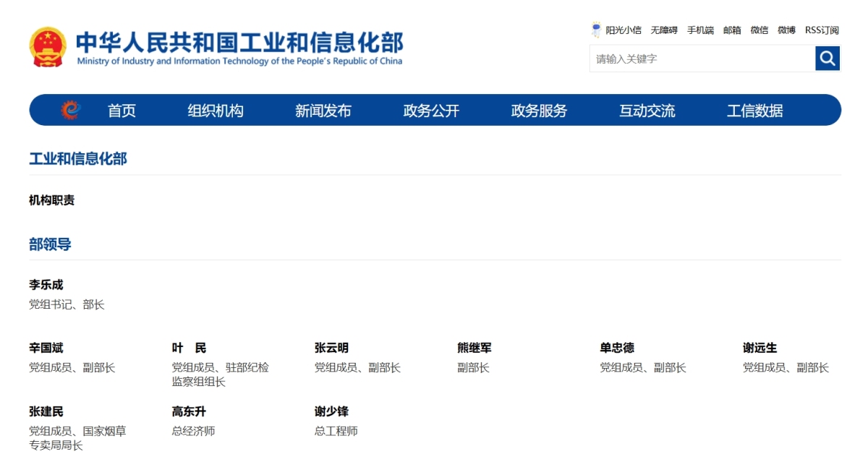Click the 党组成员、国家烟草专卖局局长 title text
The image size is (868, 462).
[x=77, y=438]
